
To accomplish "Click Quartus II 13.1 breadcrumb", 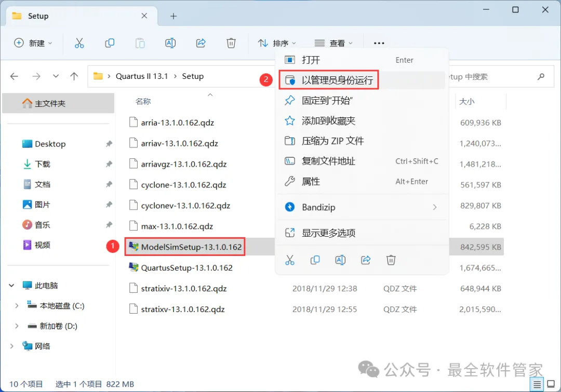I will pyautogui.click(x=142, y=76).
